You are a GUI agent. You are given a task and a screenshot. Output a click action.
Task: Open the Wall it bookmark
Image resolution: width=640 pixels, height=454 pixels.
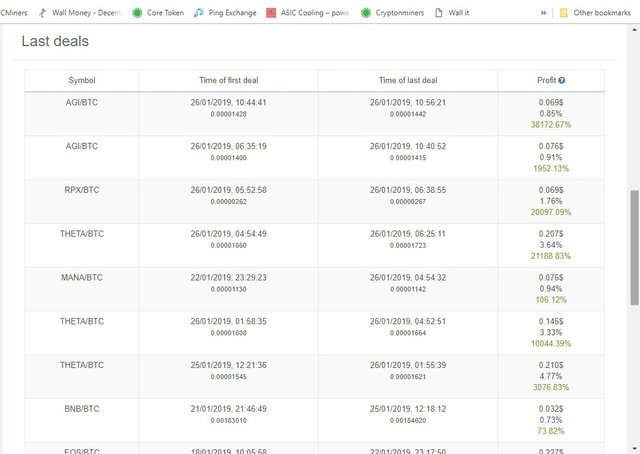tap(452, 13)
